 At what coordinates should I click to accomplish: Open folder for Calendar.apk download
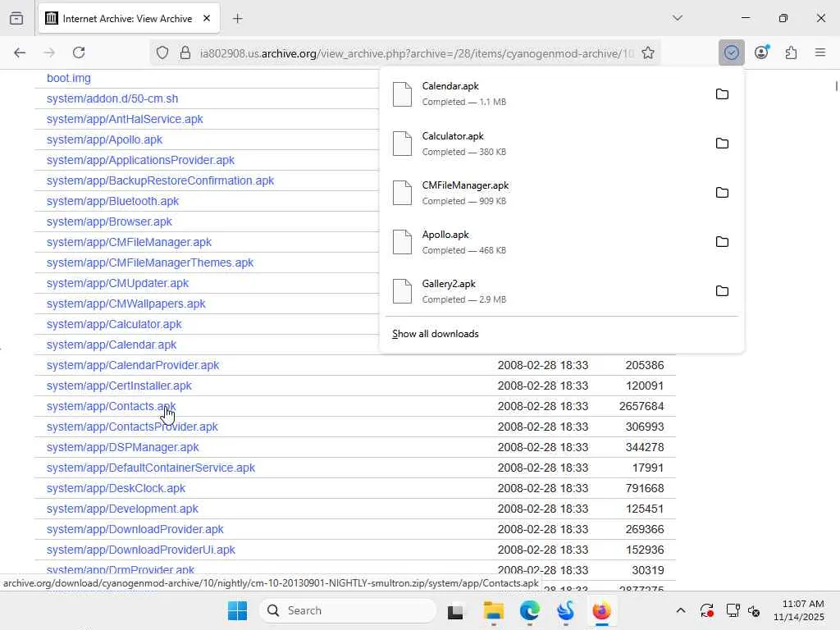coord(722,94)
